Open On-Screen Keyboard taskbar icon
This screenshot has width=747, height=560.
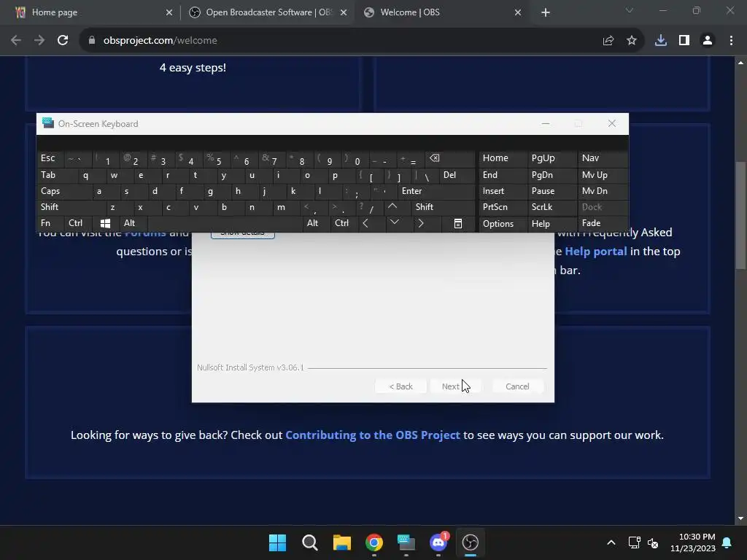406,542
